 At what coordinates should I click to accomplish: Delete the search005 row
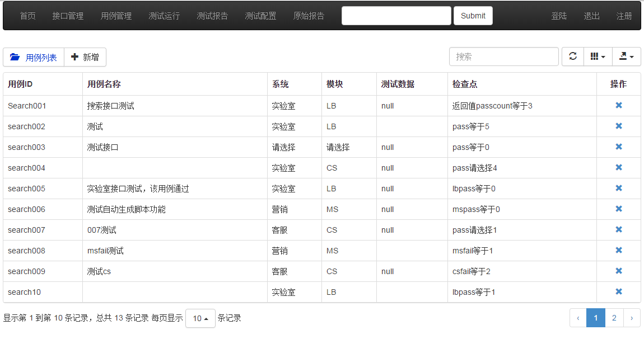pos(619,188)
